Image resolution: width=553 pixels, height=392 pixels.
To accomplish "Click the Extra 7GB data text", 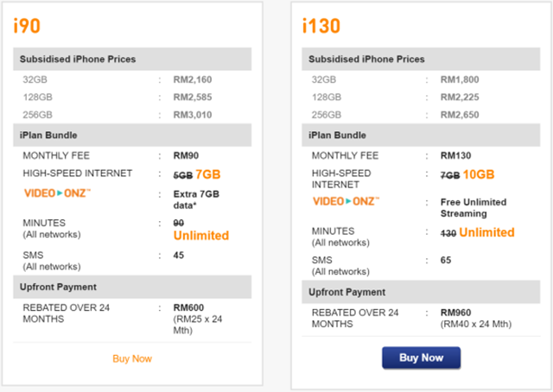I will pos(196,199).
